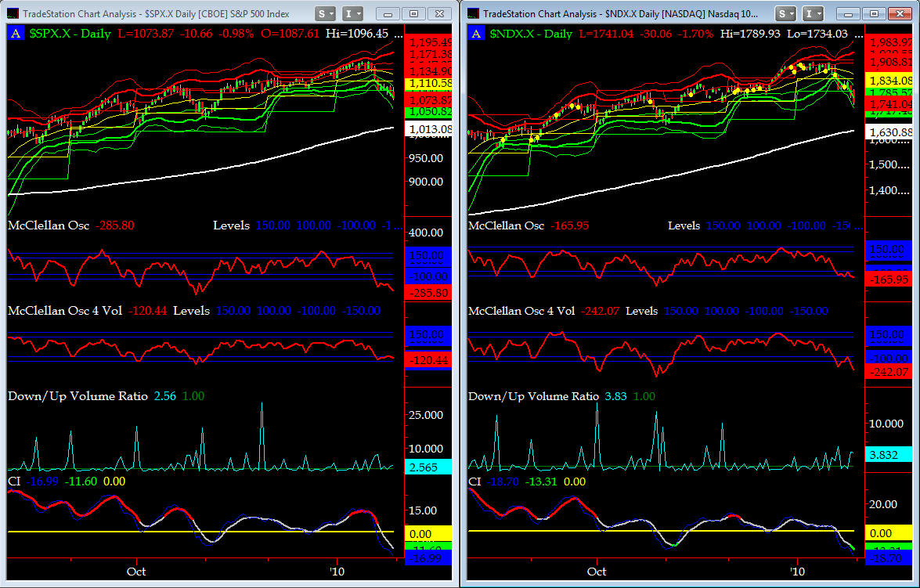
Task: Click the white 1,630.88 moving average price label
Action: point(889,132)
